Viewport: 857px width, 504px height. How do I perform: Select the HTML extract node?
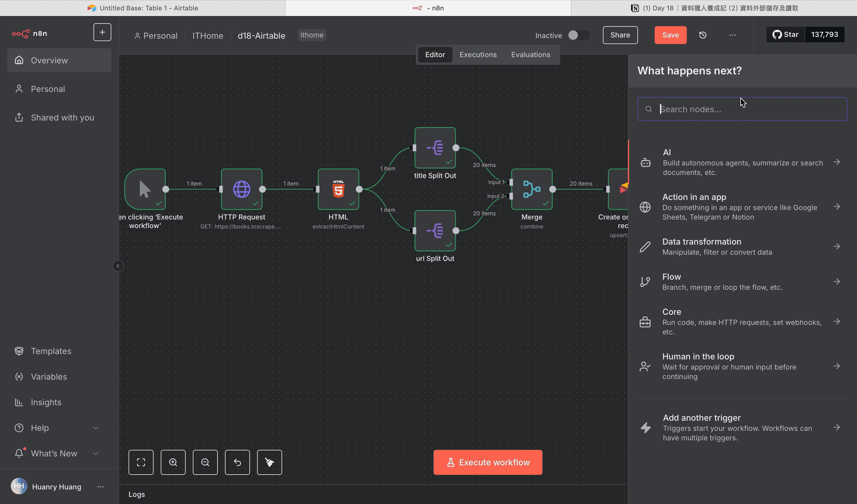tap(338, 189)
